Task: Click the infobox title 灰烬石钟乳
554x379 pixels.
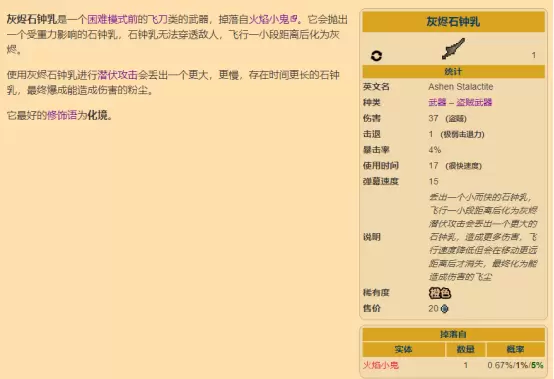Action: (x=453, y=22)
